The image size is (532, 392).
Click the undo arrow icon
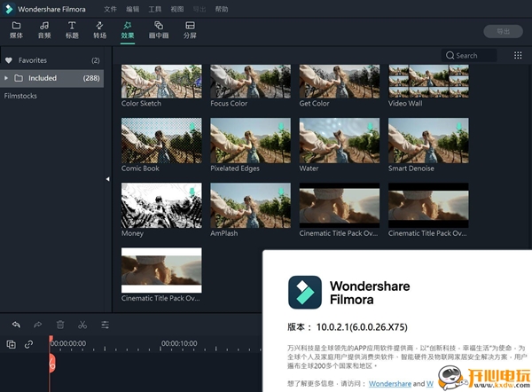pyautogui.click(x=16, y=325)
